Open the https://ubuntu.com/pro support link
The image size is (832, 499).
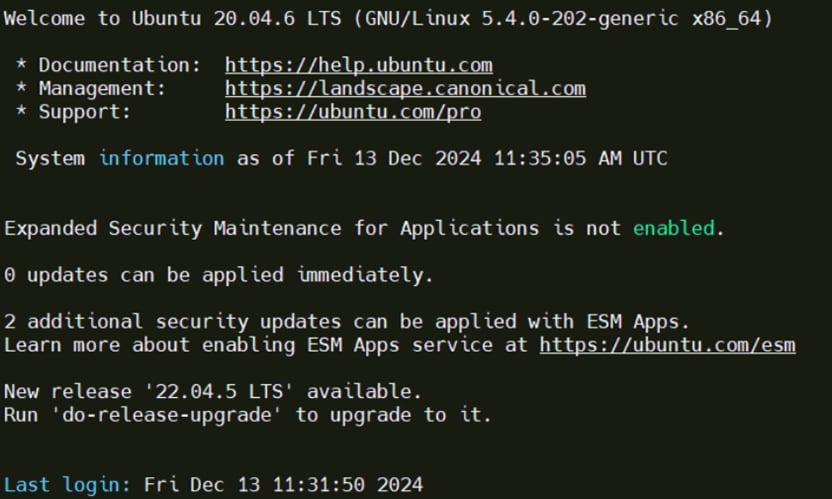353,112
